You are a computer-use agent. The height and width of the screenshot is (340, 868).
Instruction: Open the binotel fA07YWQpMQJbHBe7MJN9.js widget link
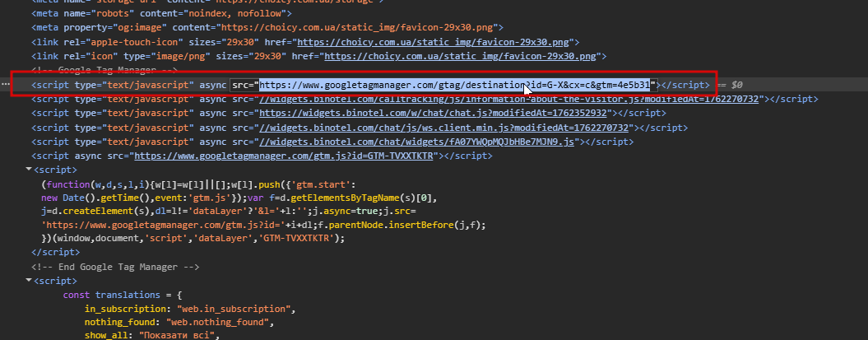(x=417, y=142)
